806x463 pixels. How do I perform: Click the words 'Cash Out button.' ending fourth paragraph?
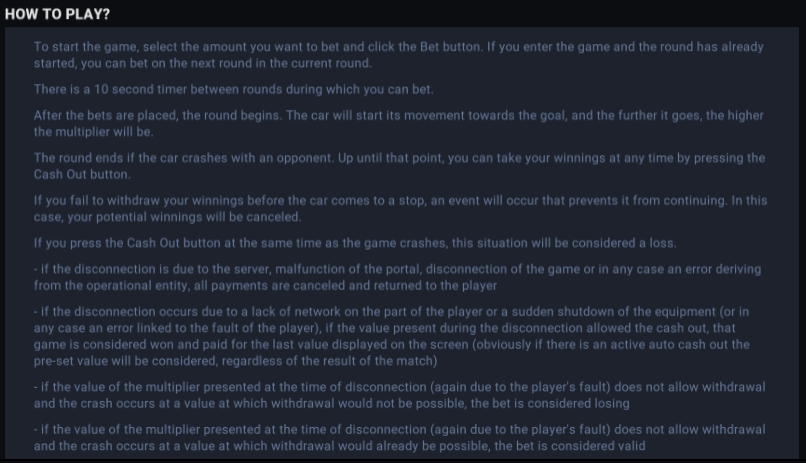(x=82, y=175)
